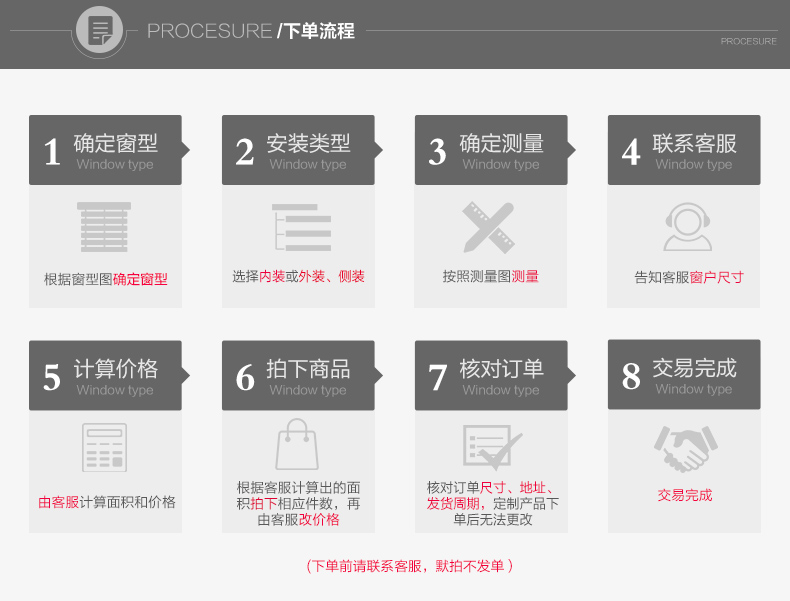Click the text 告知客服窗户尺寸
Screen dimensions: 790x601
(x=689, y=278)
